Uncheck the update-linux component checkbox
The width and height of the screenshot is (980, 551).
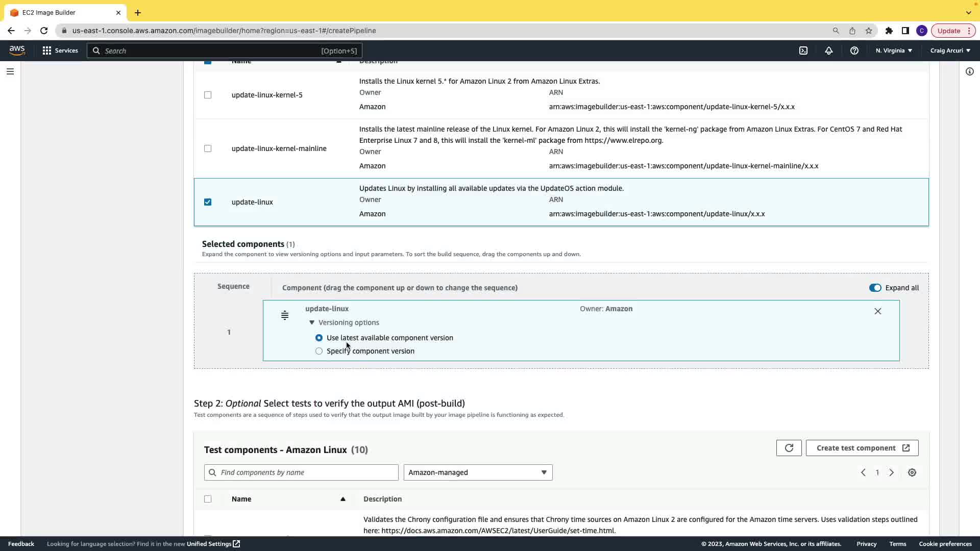point(208,202)
